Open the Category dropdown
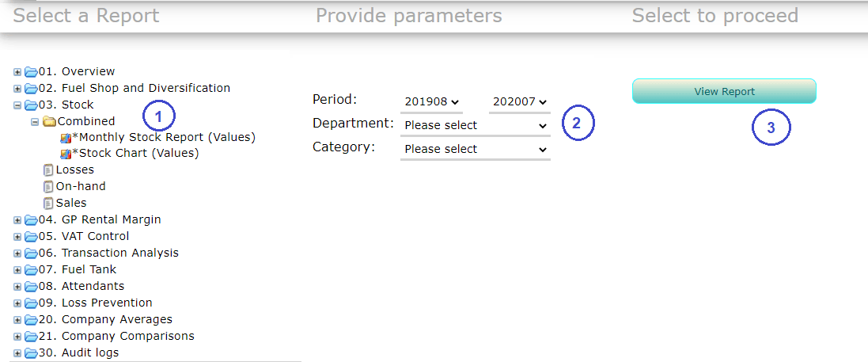 click(475, 149)
